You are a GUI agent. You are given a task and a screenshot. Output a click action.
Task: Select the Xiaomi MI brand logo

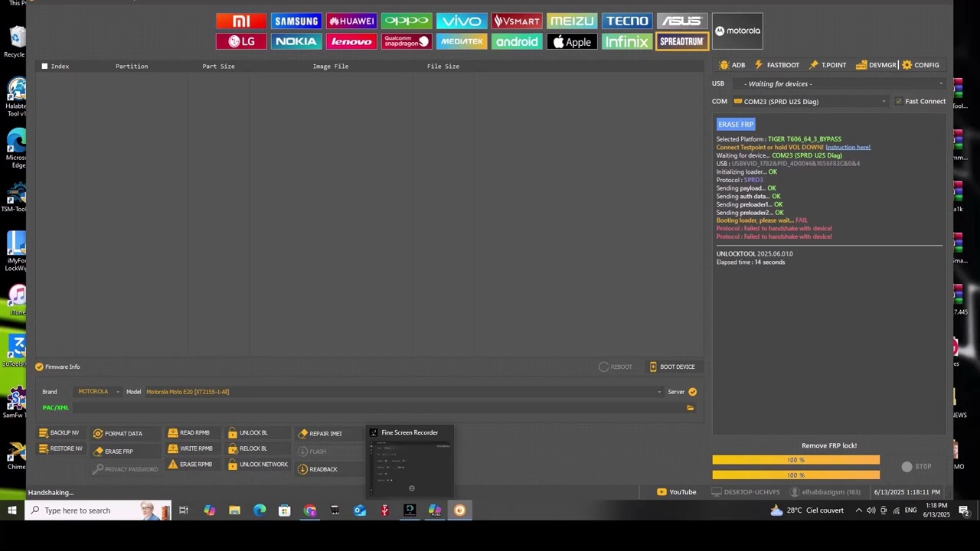(x=241, y=21)
